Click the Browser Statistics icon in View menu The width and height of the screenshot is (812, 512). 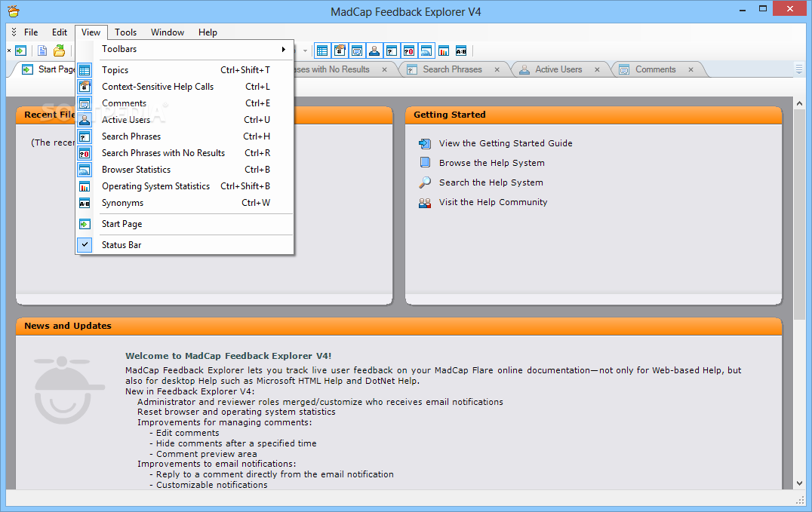click(x=85, y=170)
